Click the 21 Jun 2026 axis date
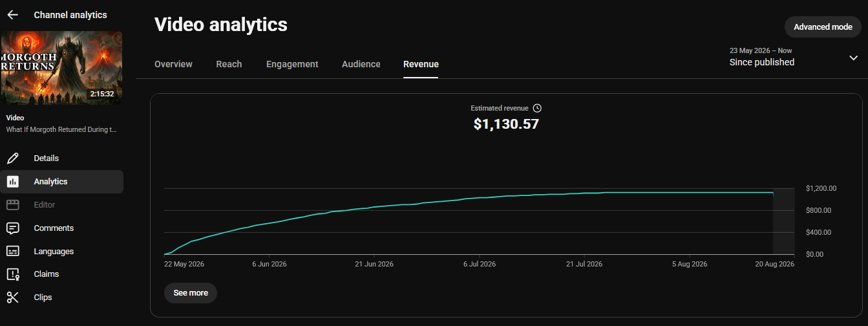The image size is (868, 326). (x=375, y=264)
